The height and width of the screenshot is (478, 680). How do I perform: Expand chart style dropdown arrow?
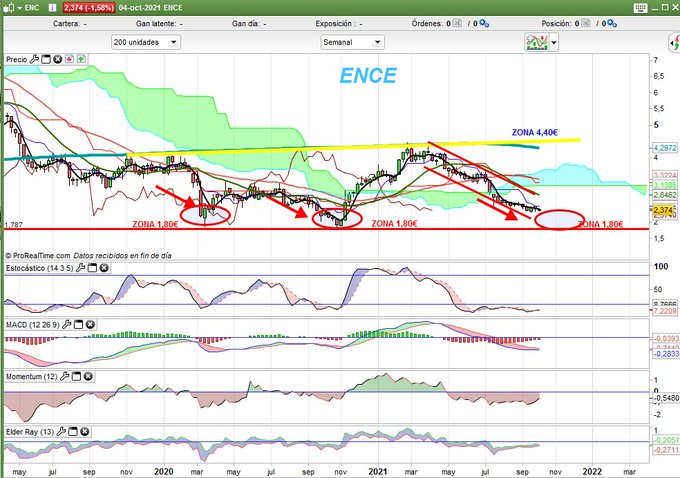(554, 43)
